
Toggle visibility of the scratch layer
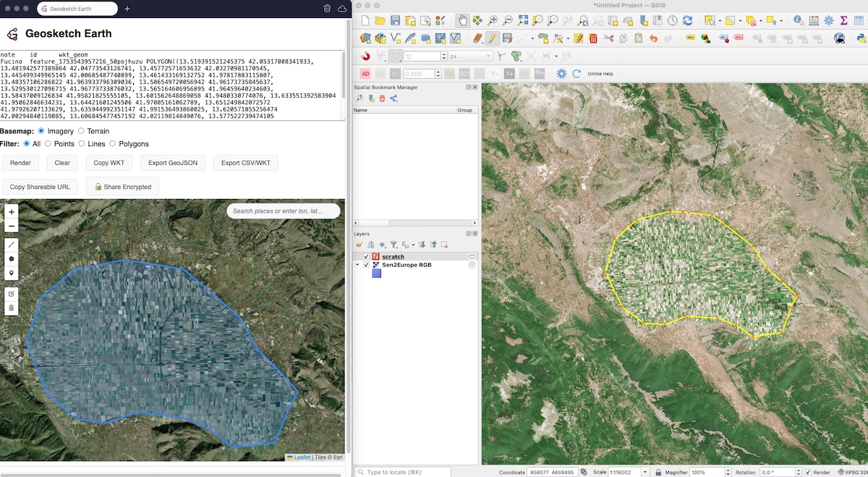[366, 256]
